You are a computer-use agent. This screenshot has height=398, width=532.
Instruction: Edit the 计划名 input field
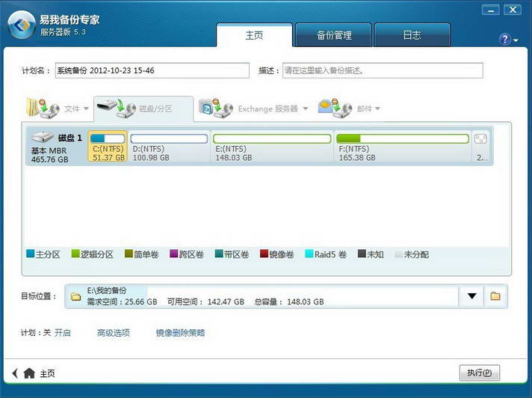pyautogui.click(x=152, y=70)
